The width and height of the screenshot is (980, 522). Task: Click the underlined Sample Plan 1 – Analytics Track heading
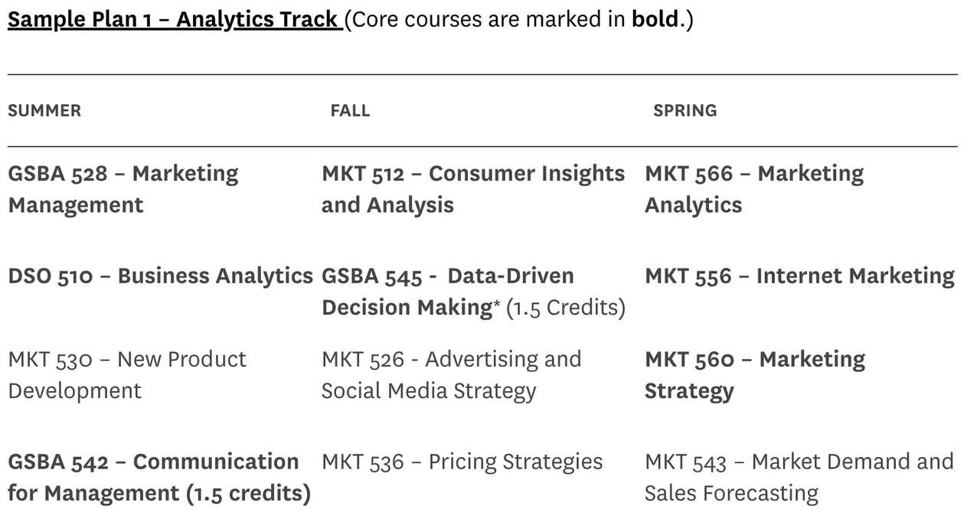175,19
